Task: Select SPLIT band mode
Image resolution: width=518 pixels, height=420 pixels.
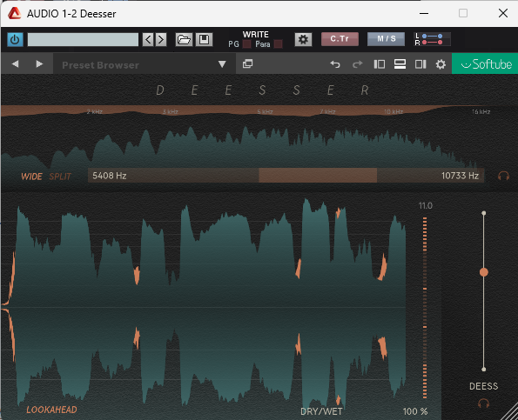Action: coord(60,177)
